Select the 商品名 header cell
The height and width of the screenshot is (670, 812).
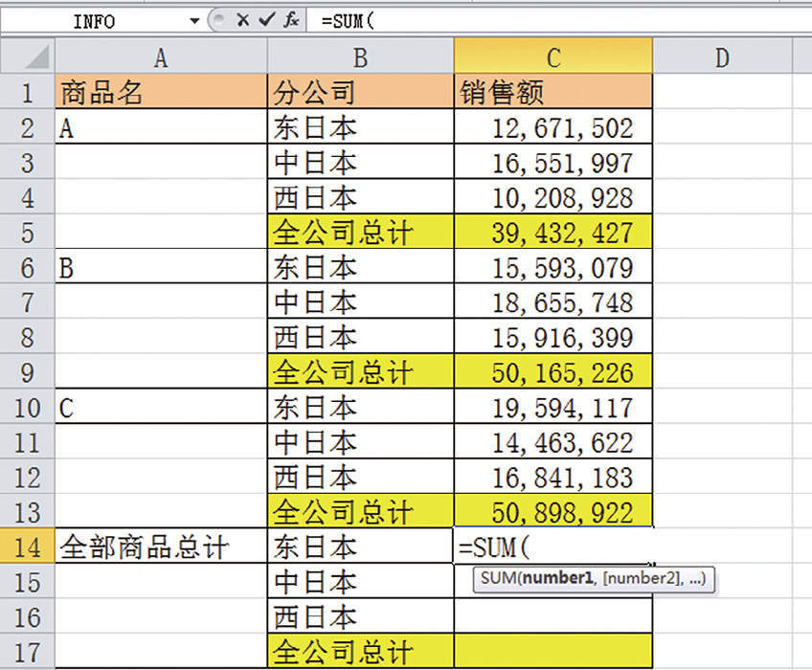[x=160, y=91]
